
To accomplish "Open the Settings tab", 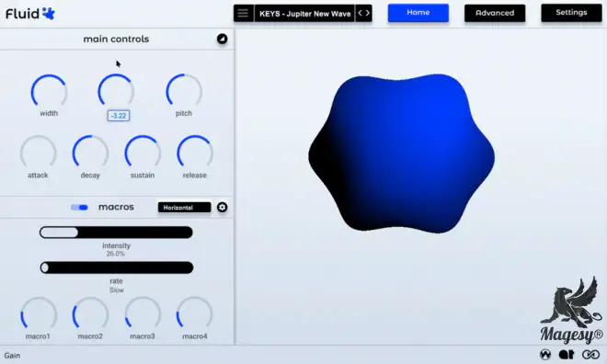I will pos(571,13).
